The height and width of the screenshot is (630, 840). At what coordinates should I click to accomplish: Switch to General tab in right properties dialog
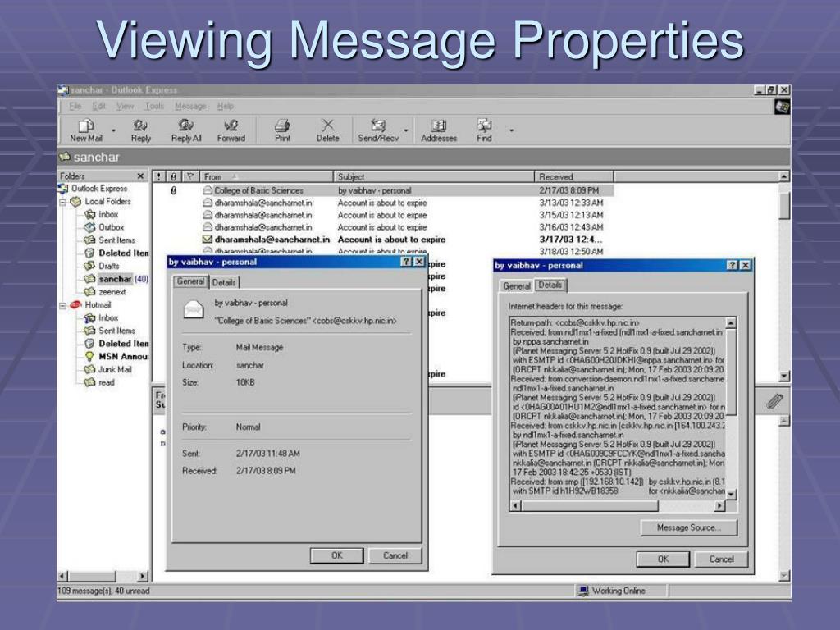click(x=517, y=286)
